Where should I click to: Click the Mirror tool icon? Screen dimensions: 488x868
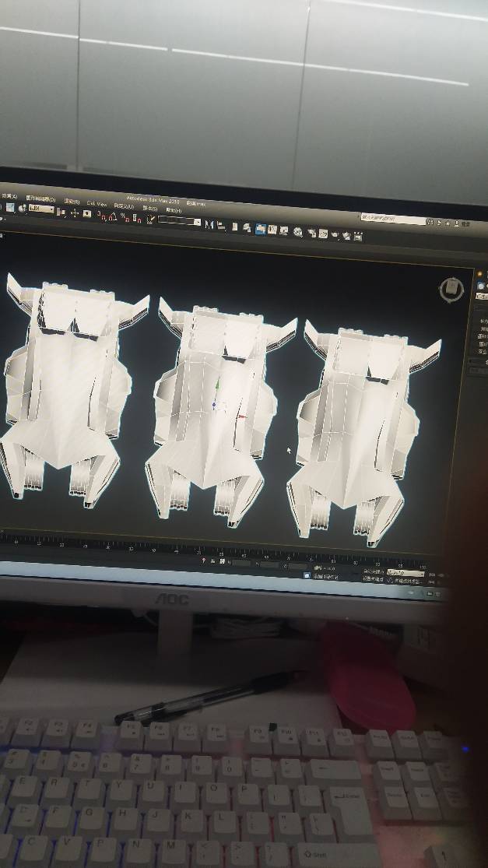209,224
